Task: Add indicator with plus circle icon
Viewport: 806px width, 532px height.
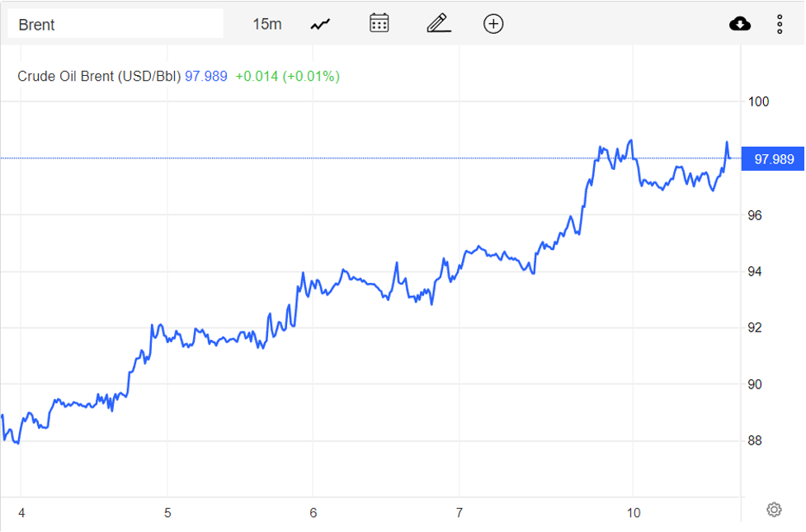Action: (493, 24)
